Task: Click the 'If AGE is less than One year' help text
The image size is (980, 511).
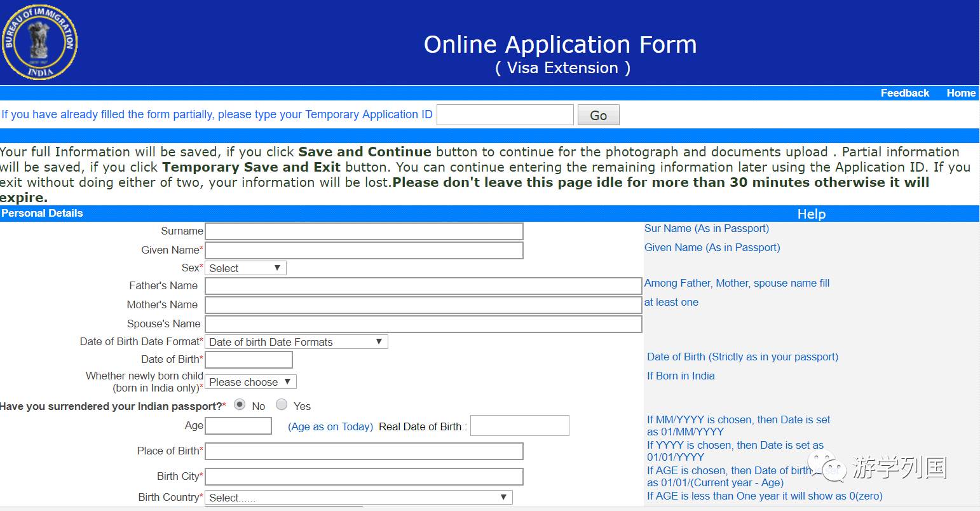Action: 765,496
